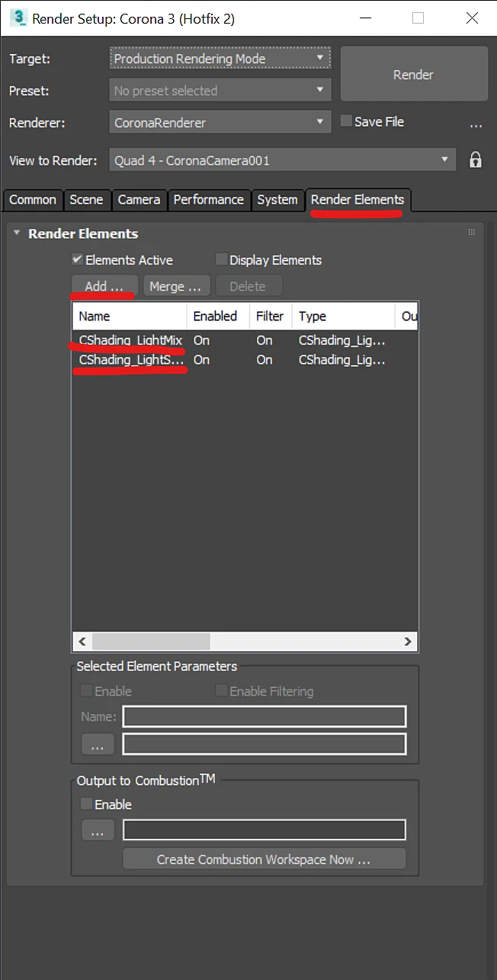This screenshot has height=980, width=497.
Task: Select the CShading_LightMix element row
Action: pos(245,340)
